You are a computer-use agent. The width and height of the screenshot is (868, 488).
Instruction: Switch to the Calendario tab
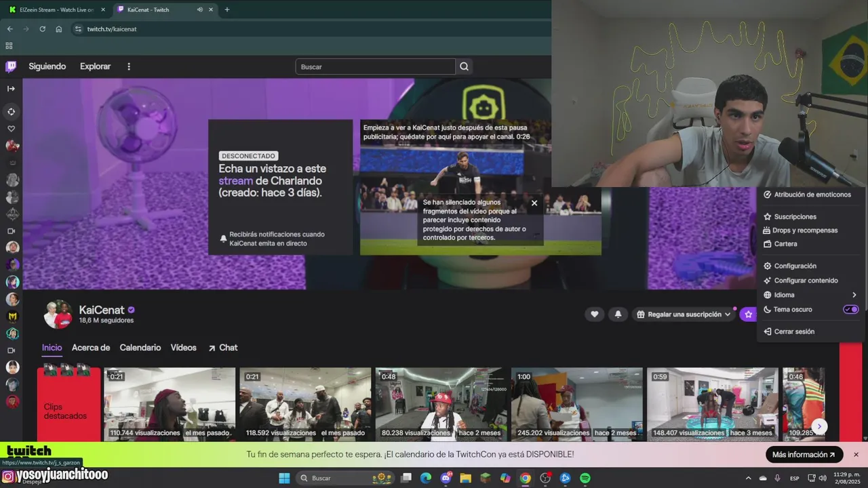click(x=140, y=348)
